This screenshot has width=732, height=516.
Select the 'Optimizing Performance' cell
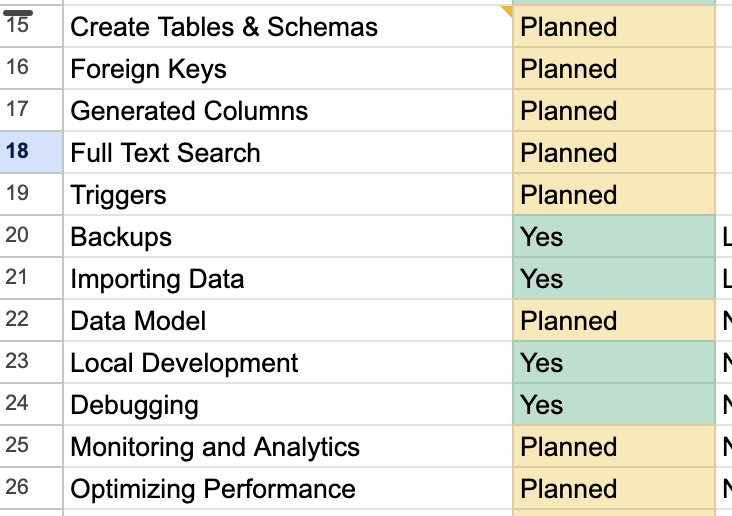tap(288, 489)
